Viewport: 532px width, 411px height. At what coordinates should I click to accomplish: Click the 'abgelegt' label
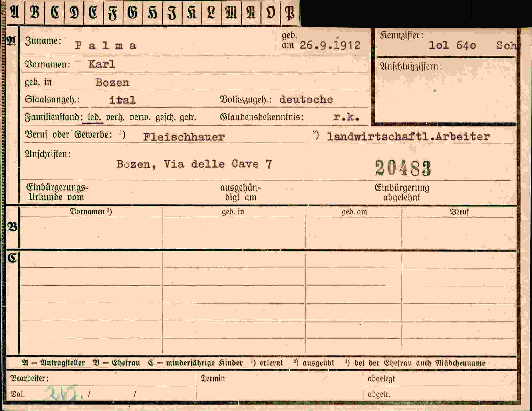(x=381, y=379)
